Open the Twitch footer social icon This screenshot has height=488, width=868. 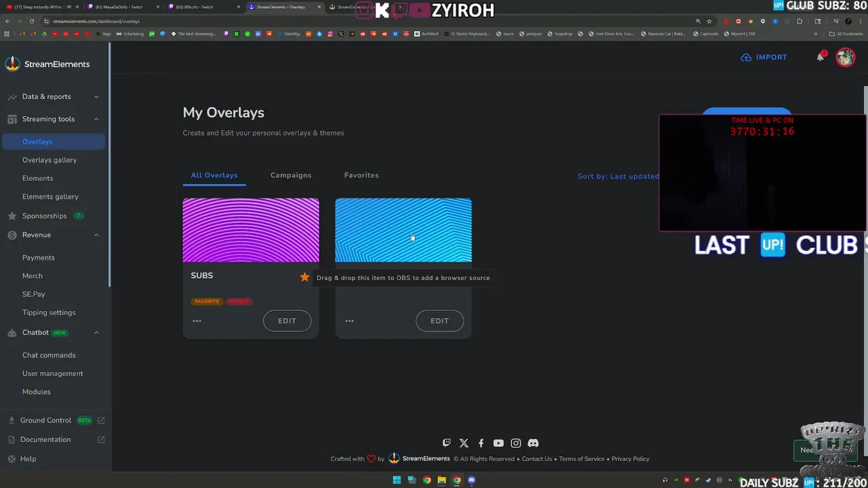click(446, 443)
